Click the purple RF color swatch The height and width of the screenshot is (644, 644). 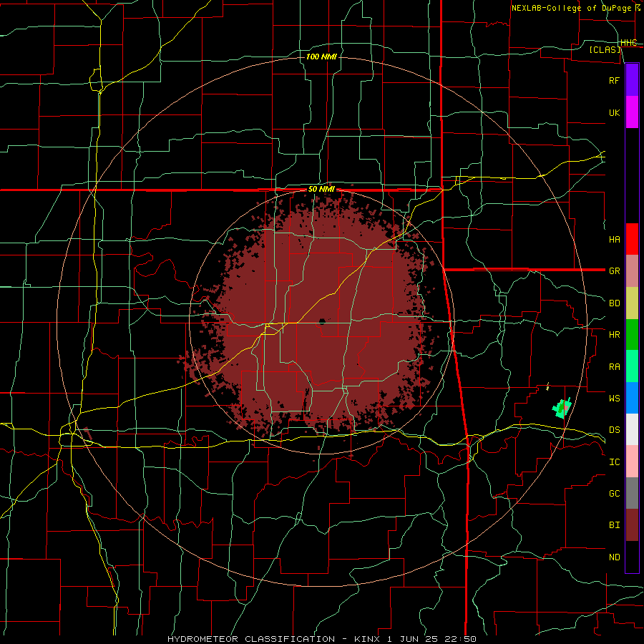[632, 80]
